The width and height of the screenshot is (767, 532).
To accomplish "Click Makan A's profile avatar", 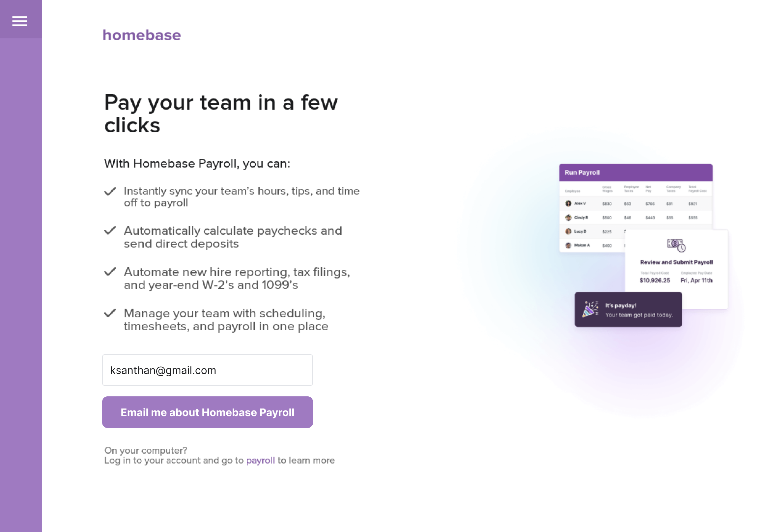I will 569,245.
